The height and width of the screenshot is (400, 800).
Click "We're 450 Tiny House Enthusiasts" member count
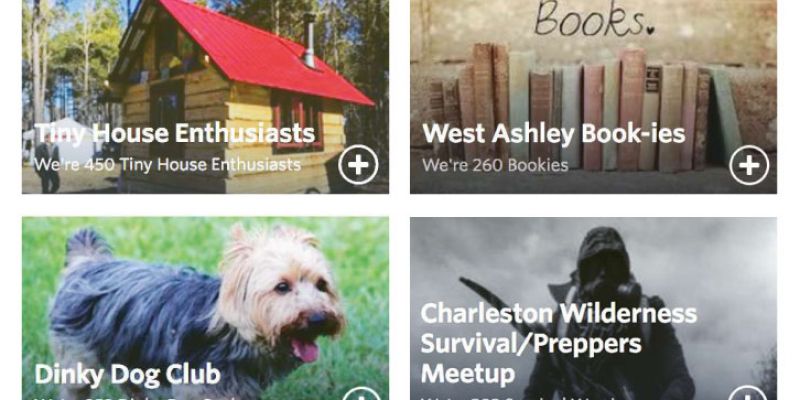tap(167, 165)
